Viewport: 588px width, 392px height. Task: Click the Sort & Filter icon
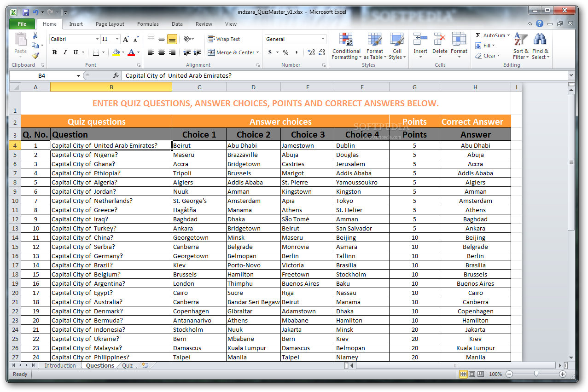point(521,40)
